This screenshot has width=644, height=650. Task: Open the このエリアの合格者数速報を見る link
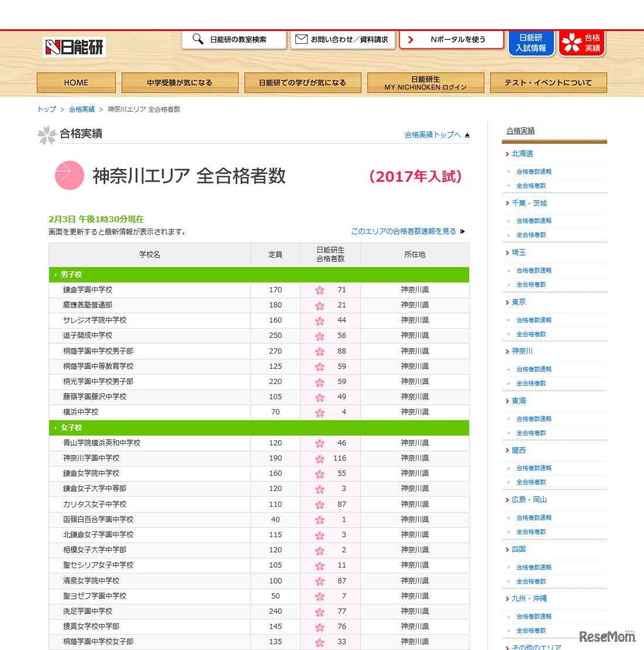click(402, 231)
